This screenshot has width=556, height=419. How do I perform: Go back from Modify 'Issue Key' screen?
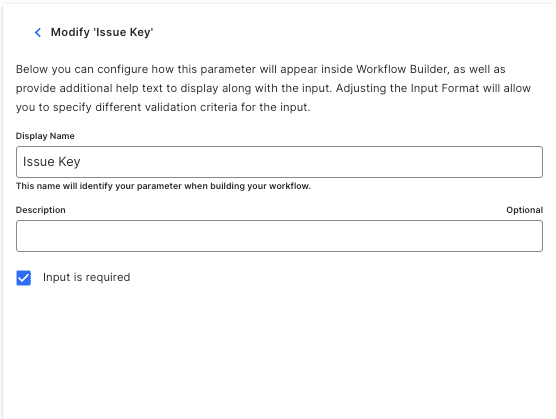click(38, 33)
